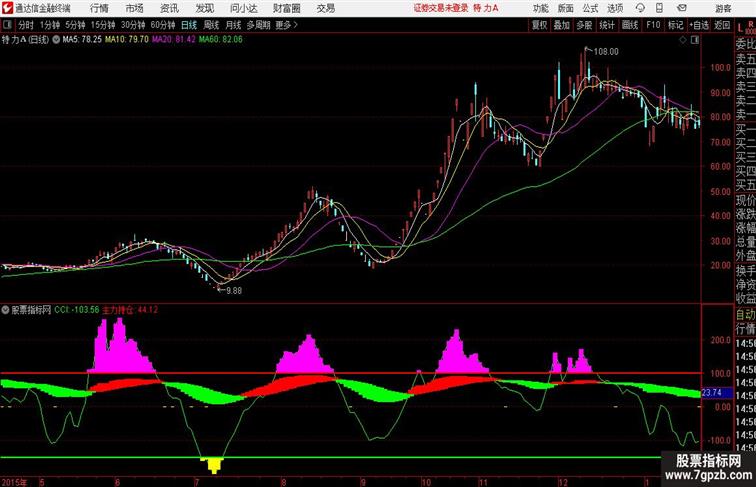The height and width of the screenshot is (487, 756).
Task: Click the 返回 back button
Action: coord(722,25)
